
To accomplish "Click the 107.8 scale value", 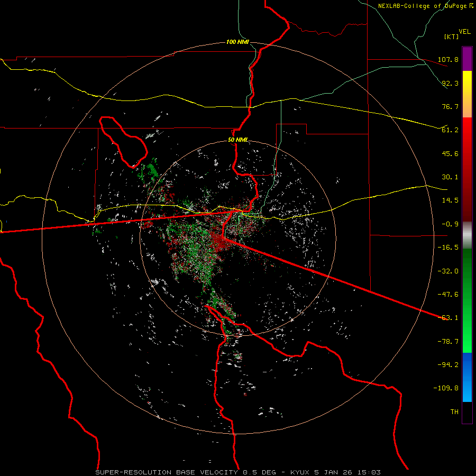I will [x=448, y=59].
